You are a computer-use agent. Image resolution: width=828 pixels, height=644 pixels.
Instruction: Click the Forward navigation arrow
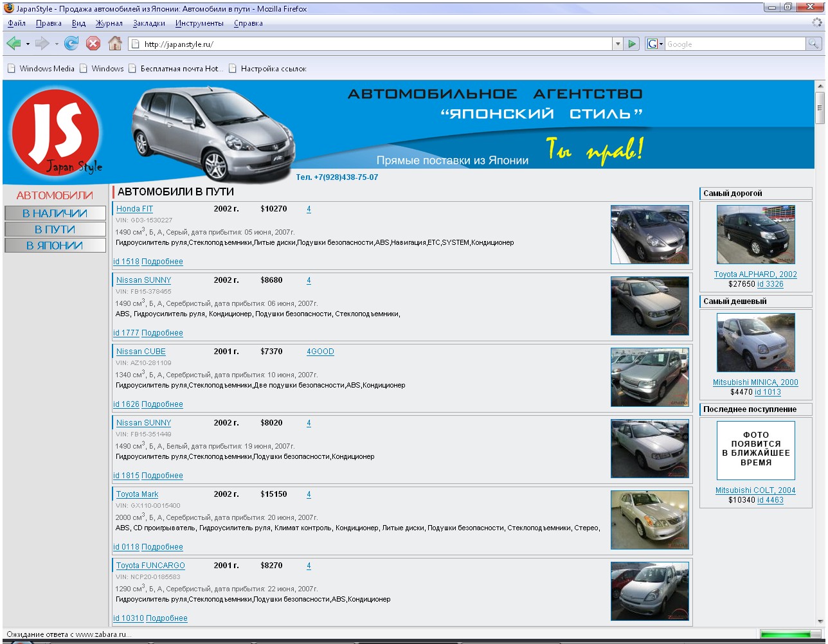click(x=42, y=44)
